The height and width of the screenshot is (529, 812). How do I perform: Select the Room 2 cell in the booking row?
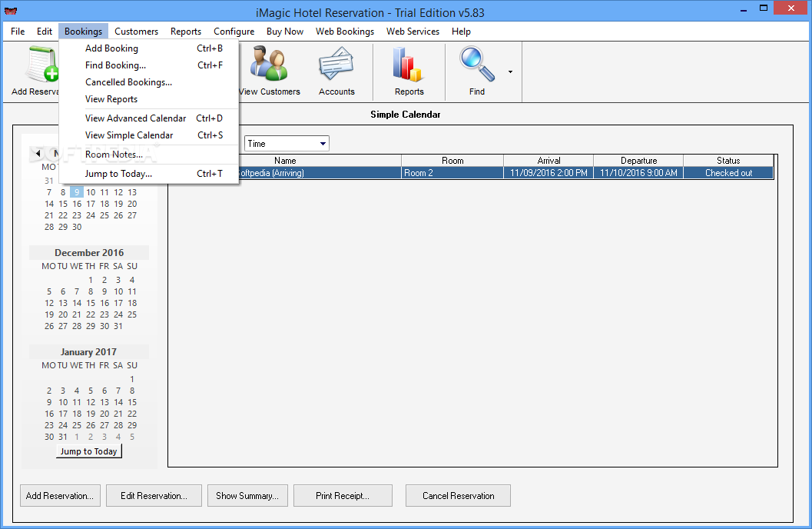[x=452, y=173]
